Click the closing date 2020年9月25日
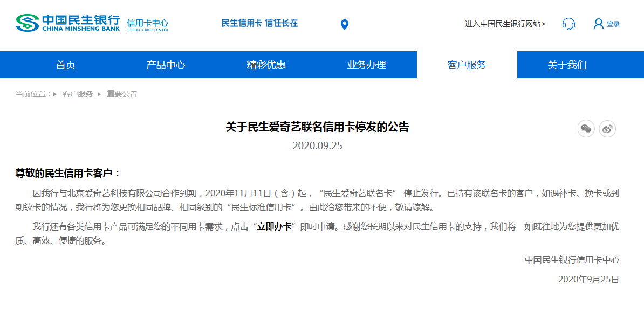The height and width of the screenshot is (320, 644). point(588,280)
